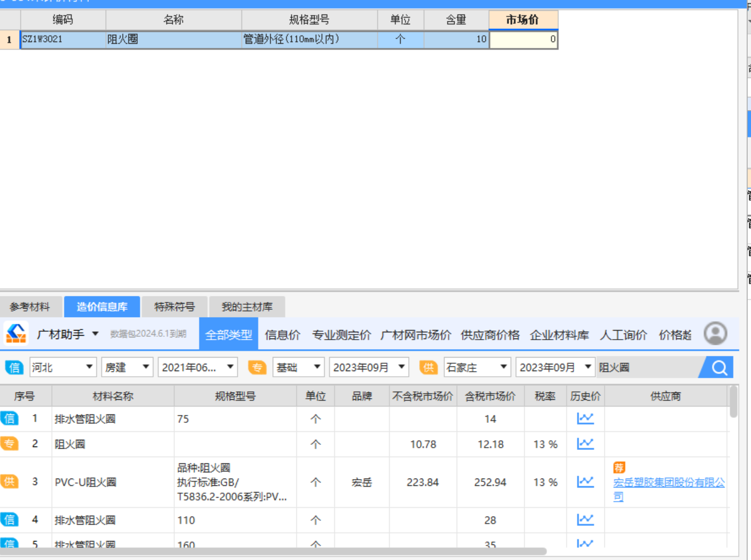Image resolution: width=751 pixels, height=560 pixels.
Task: Click the 阻火圈 name cell in top table
Action: (x=173, y=39)
